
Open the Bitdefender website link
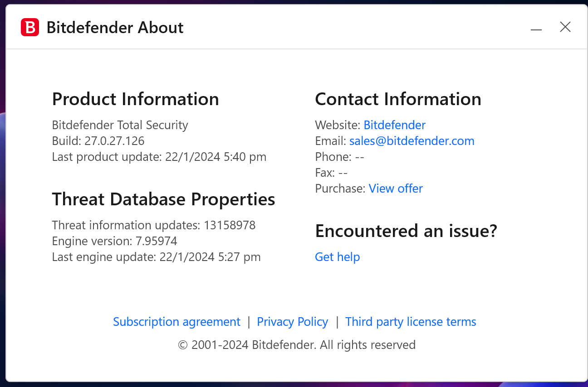(x=394, y=125)
